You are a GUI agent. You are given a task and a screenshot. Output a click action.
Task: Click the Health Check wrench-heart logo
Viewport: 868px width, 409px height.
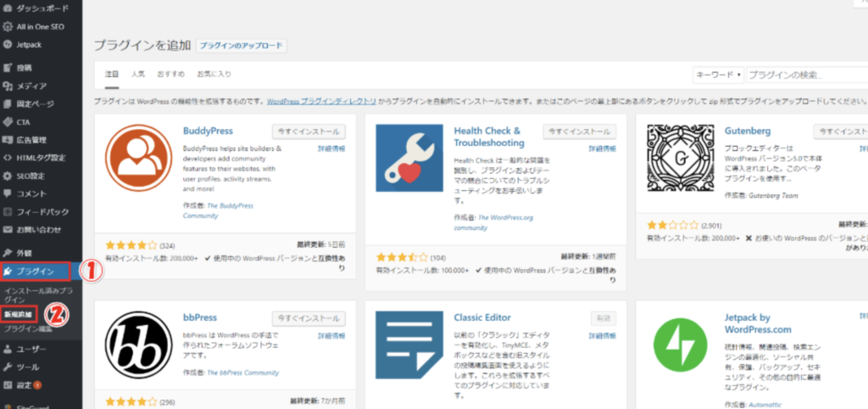409,158
